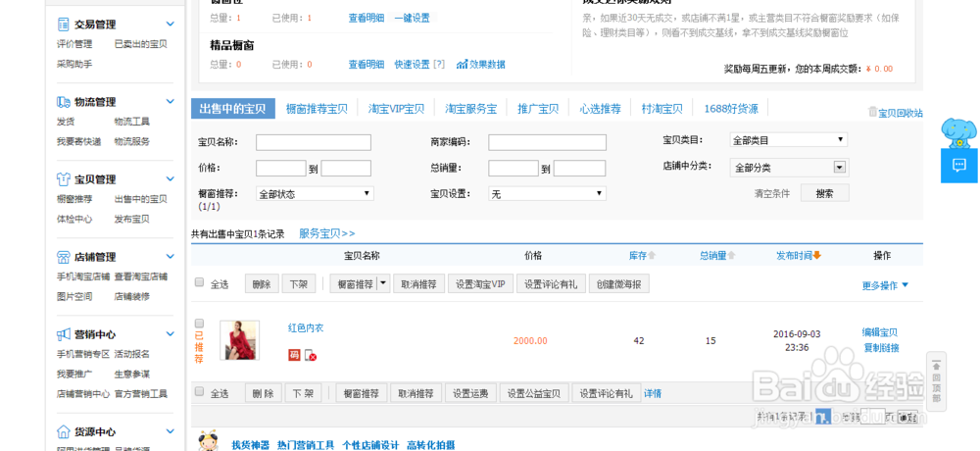
Task: Open the 宝贝类目 全部类目 dropdown
Action: coord(789,139)
